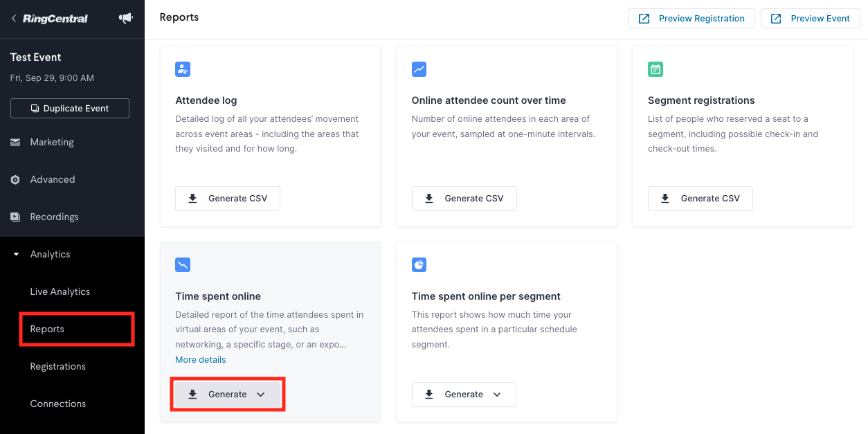The height and width of the screenshot is (434, 868).
Task: Click Time spent online per segment description
Action: [x=494, y=329]
